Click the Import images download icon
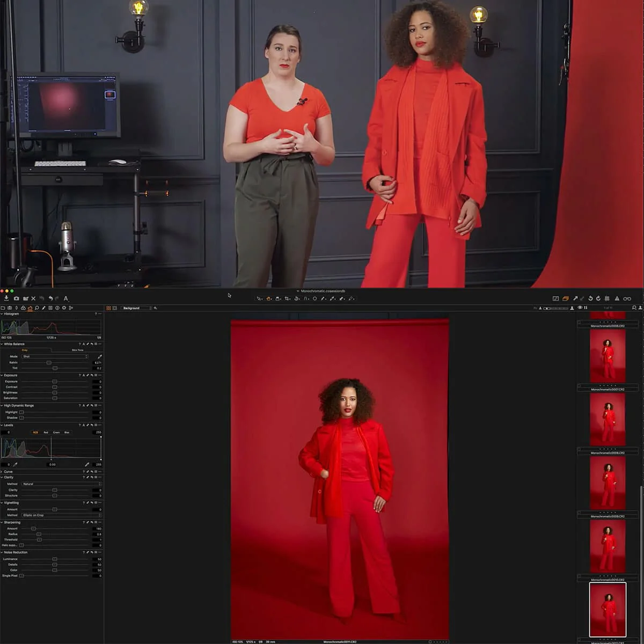644x644 pixels. [6, 298]
